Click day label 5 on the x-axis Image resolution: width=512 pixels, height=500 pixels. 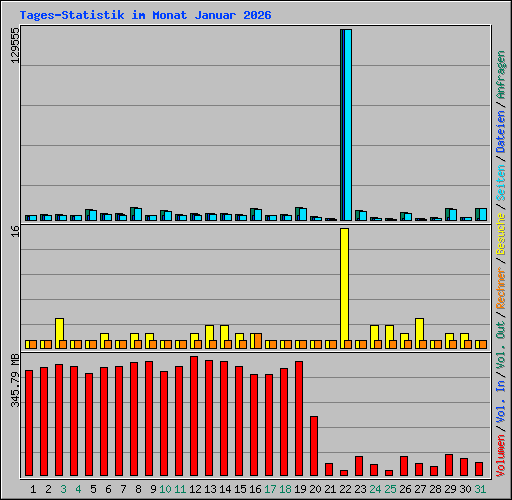pyautogui.click(x=93, y=489)
